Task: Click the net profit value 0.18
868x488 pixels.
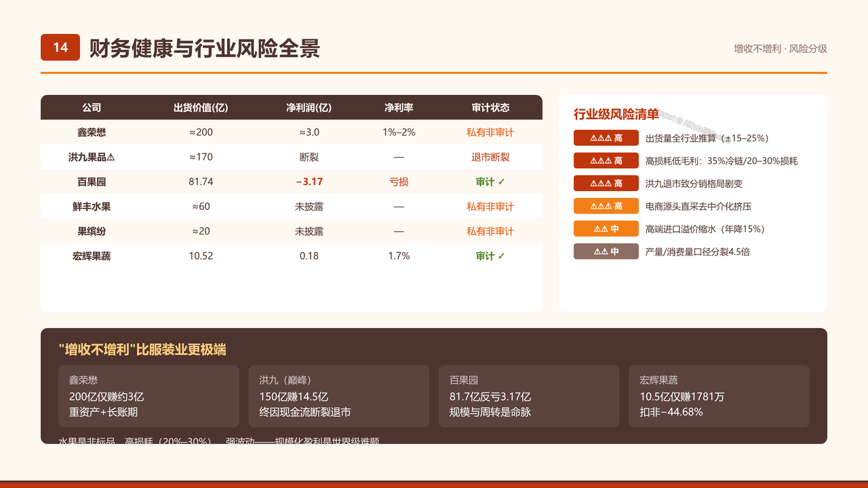Action: pos(309,256)
